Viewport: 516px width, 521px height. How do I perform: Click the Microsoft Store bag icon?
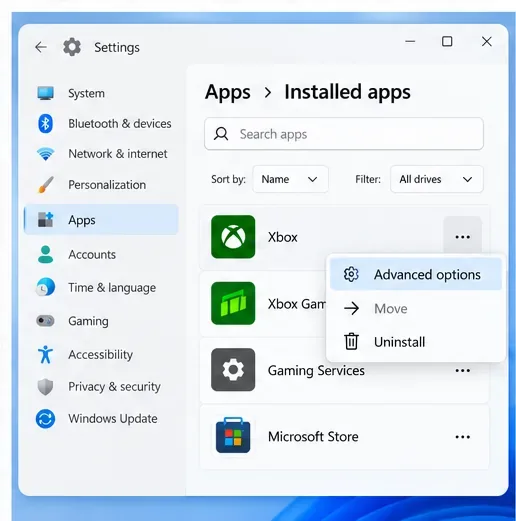[233, 435]
